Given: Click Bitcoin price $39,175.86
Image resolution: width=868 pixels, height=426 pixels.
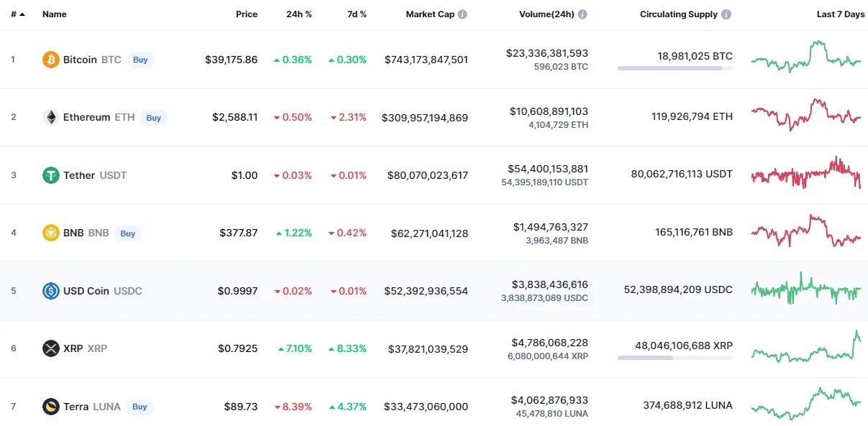Looking at the screenshot, I should pyautogui.click(x=231, y=60).
